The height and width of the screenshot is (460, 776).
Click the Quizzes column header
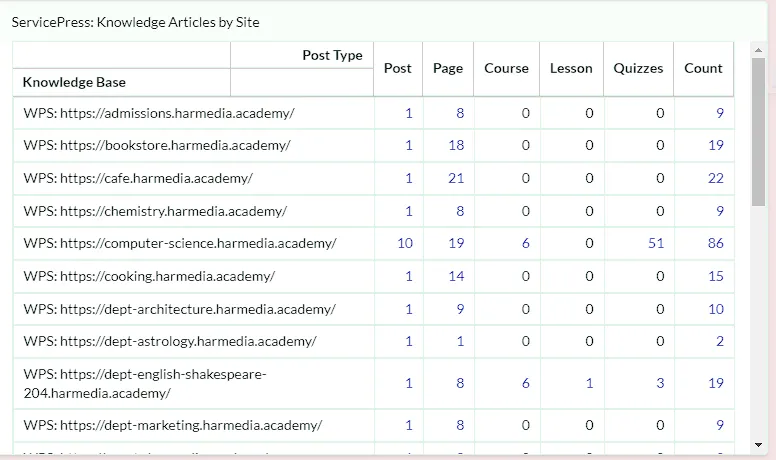click(x=638, y=68)
